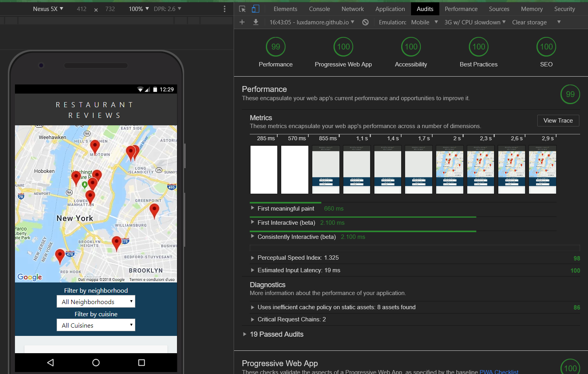Switch to the Memory tab
The width and height of the screenshot is (588, 374).
coord(532,9)
